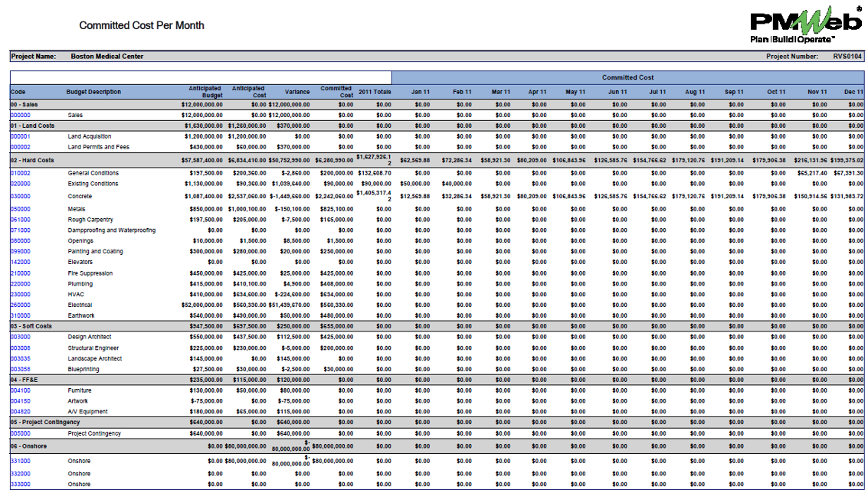Click General Conditions Nov 11 value $65,217.40
The width and height of the screenshot is (868, 493).
coord(812,173)
